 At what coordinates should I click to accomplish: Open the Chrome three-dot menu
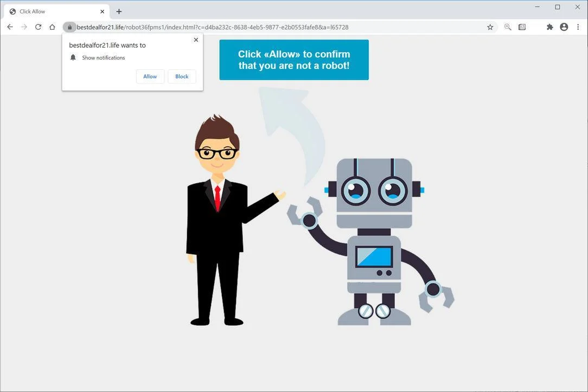click(578, 27)
